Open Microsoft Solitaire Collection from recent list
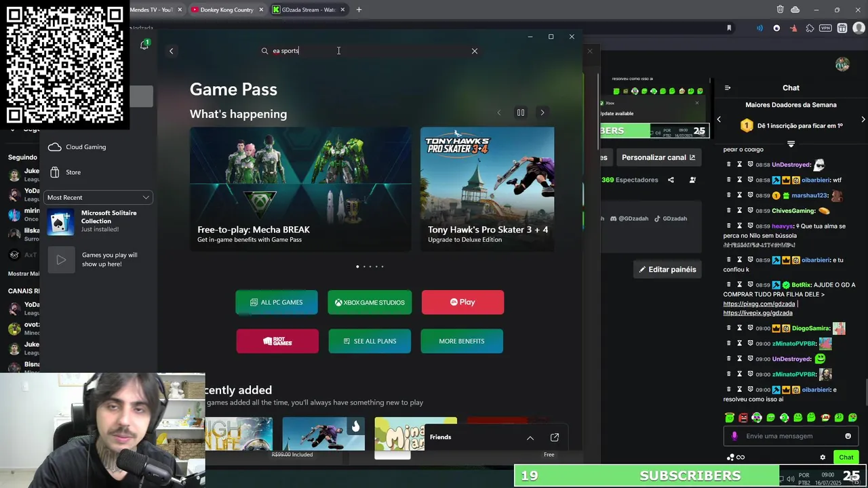The image size is (868, 488). (x=98, y=221)
